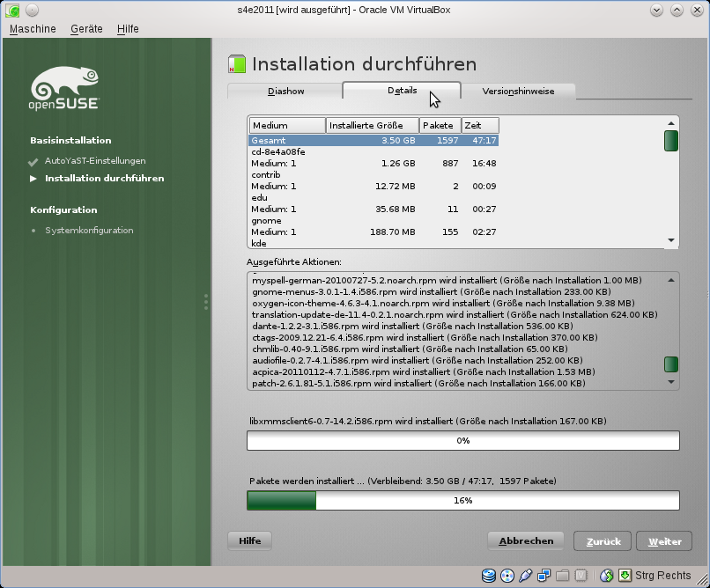Select the gnome source row
Screen dimensions: 710x588
tap(373, 221)
